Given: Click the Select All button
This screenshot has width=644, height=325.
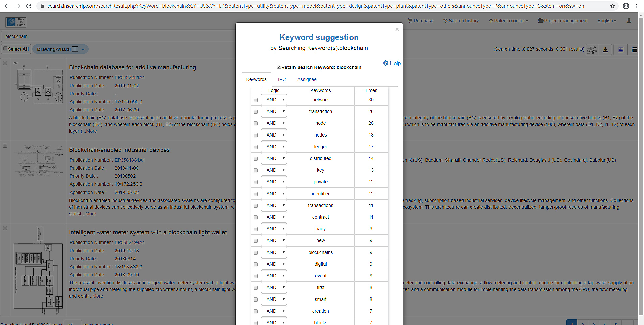Looking at the screenshot, I should click(16, 49).
